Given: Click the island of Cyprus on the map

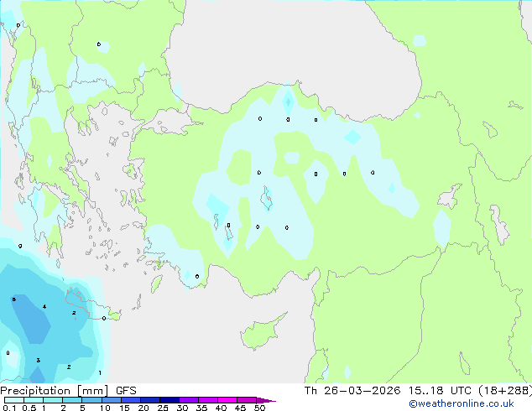Looking at the screenshot, I should click(x=261, y=332).
